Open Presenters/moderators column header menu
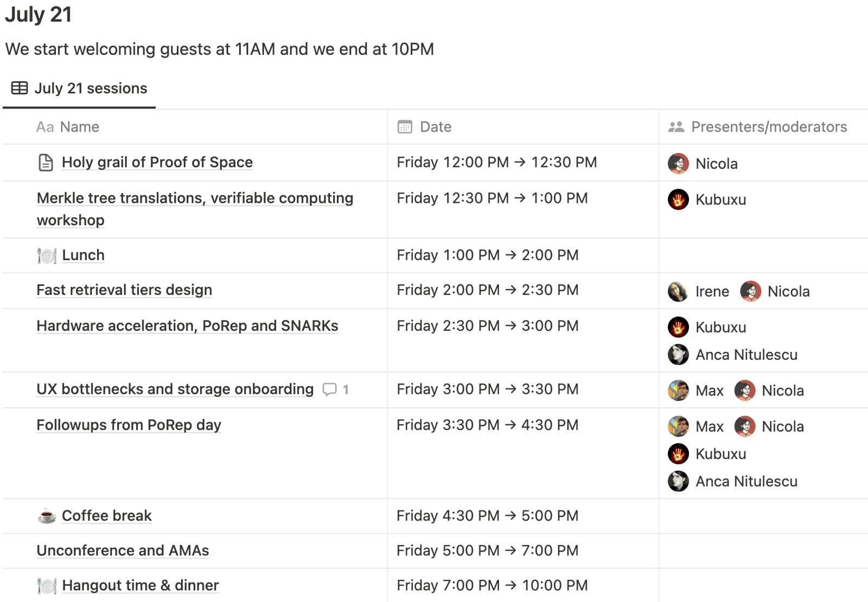 point(769,127)
